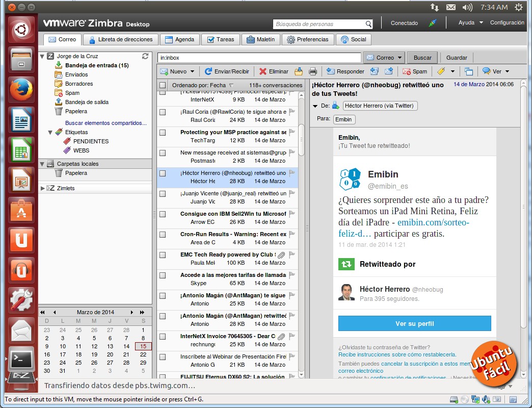Open the Ver view dropdown

(x=507, y=71)
